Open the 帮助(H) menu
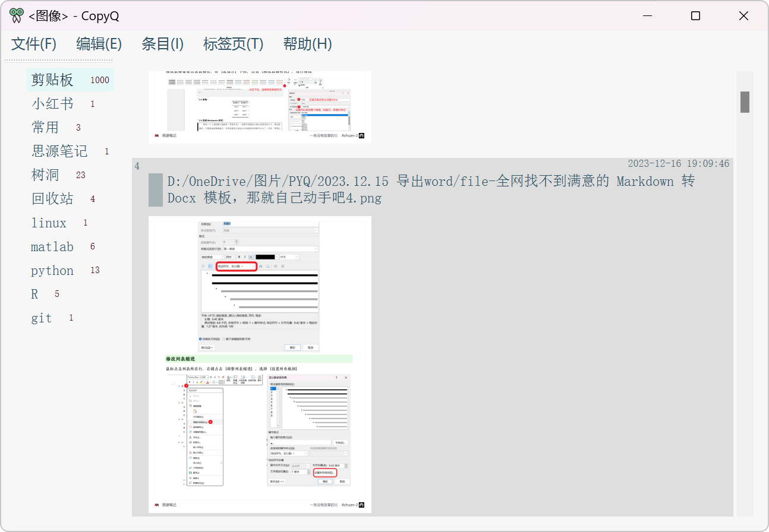Viewport: 769px width, 532px height. (x=307, y=44)
